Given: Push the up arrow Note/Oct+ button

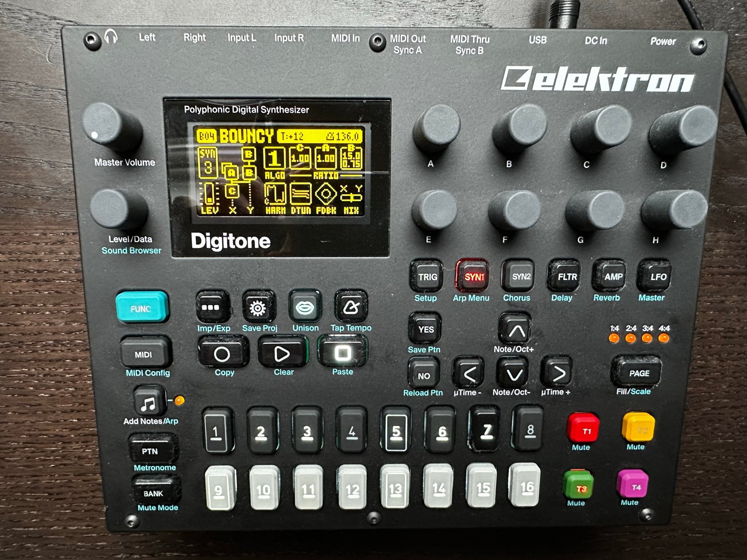Looking at the screenshot, I should point(515,329).
